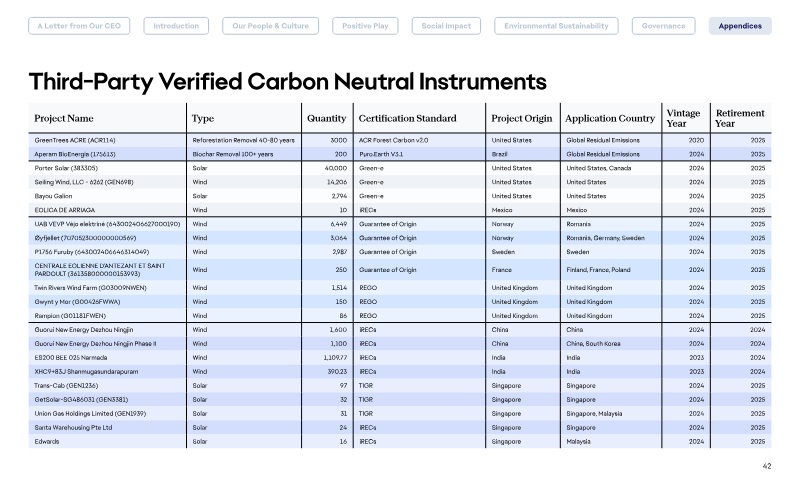Click the Project Origin column header
This screenshot has width=800, height=485.
coord(521,118)
